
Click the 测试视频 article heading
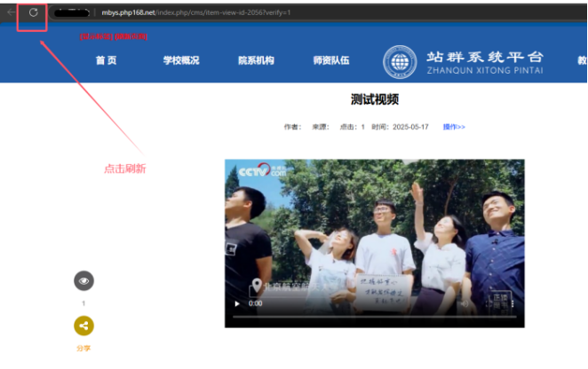374,99
